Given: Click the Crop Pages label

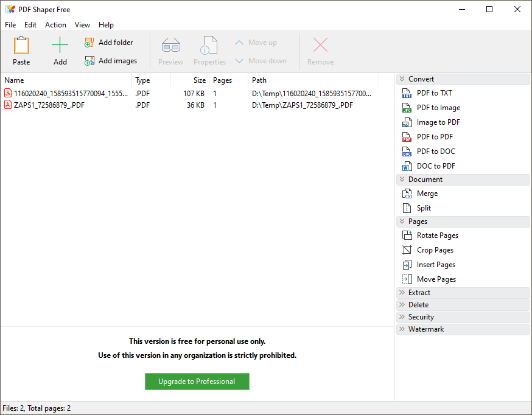Looking at the screenshot, I should coord(435,250).
